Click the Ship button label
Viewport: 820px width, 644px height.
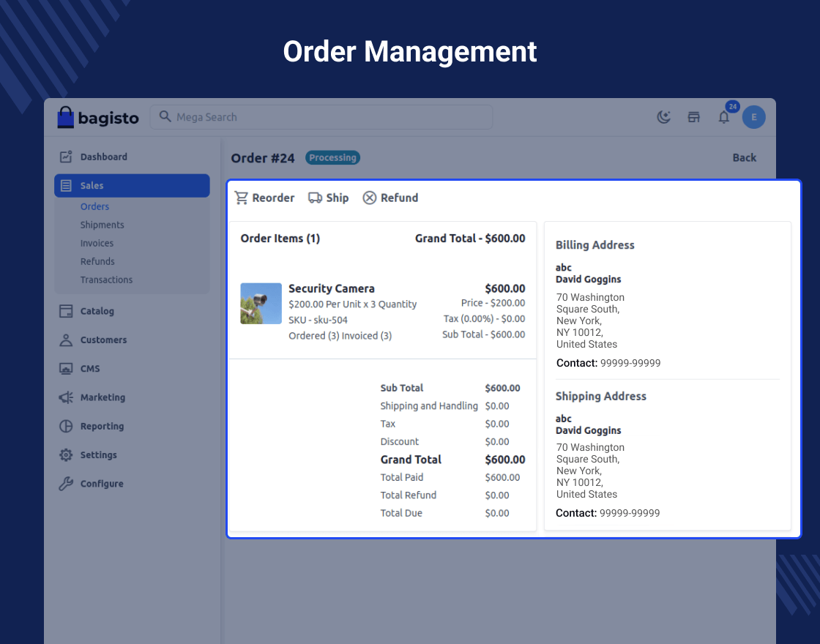pos(338,198)
